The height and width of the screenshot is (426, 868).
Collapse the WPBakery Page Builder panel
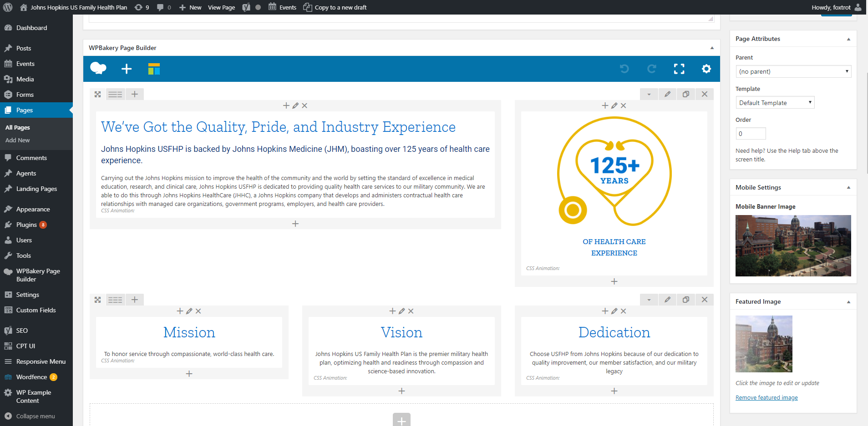[x=712, y=48]
